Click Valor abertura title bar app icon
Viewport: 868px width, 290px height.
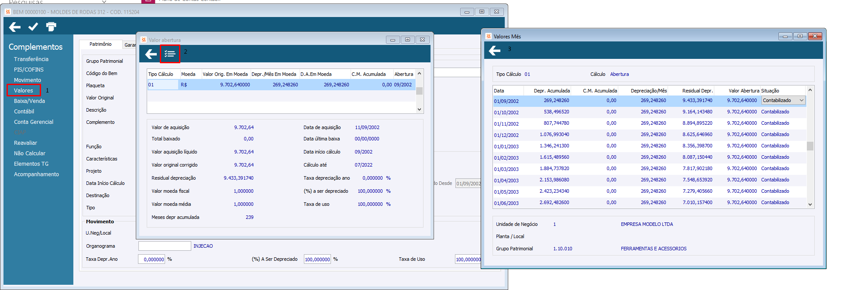(144, 40)
